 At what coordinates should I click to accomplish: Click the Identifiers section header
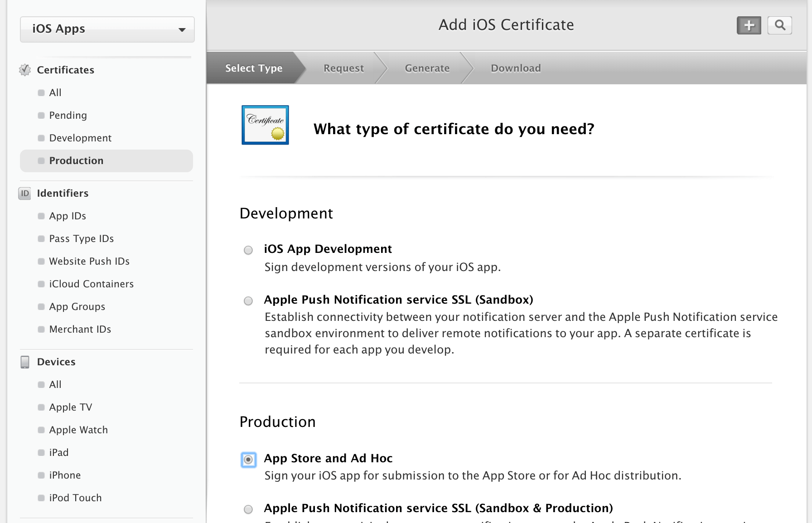pos(63,193)
